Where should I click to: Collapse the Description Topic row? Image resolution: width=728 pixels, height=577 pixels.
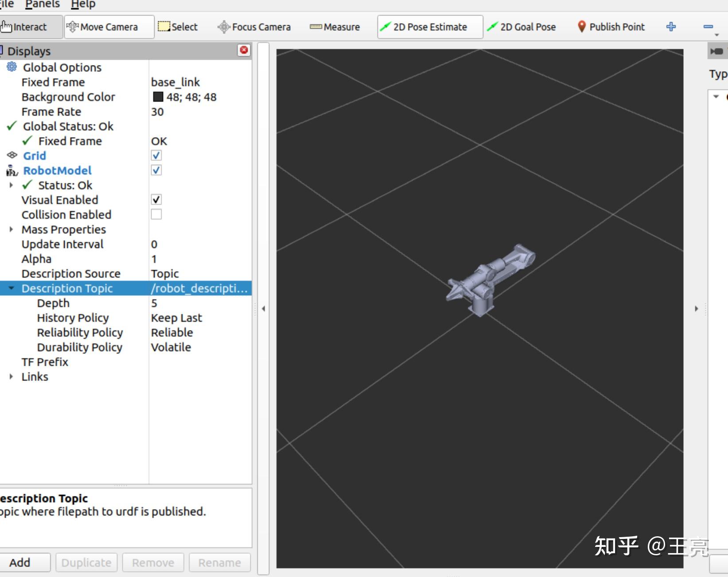(11, 288)
